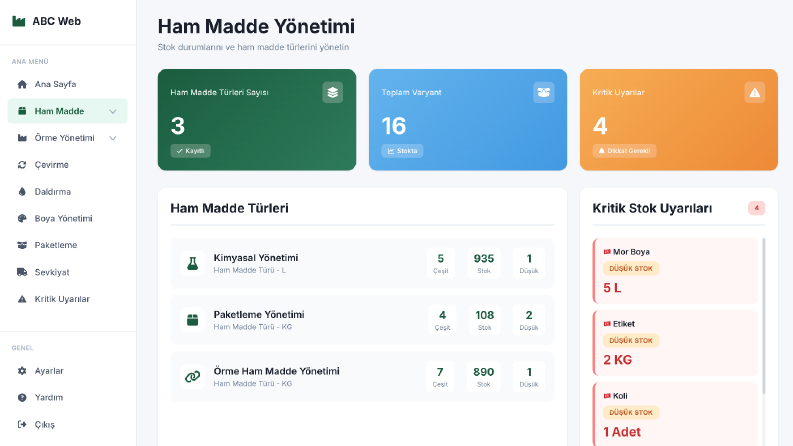
Task: Open the Kimyasal Yönetimi row
Action: click(362, 263)
